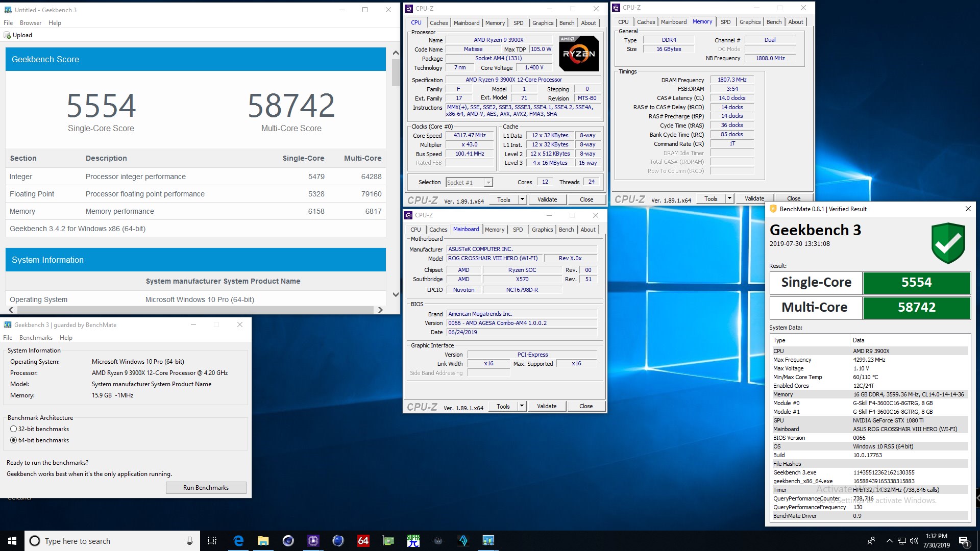Open Browser menu in Geekbench results window
This screenshot has height=551, width=980.
pyautogui.click(x=31, y=23)
